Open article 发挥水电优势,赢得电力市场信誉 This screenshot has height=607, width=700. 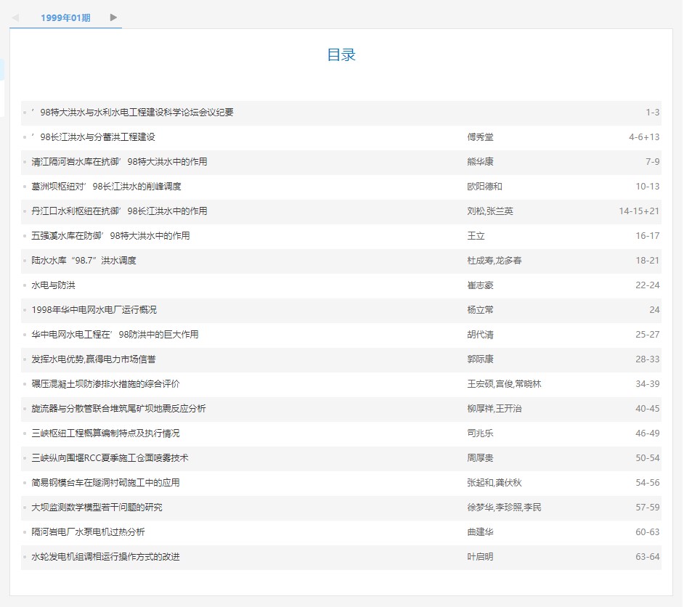pos(93,359)
